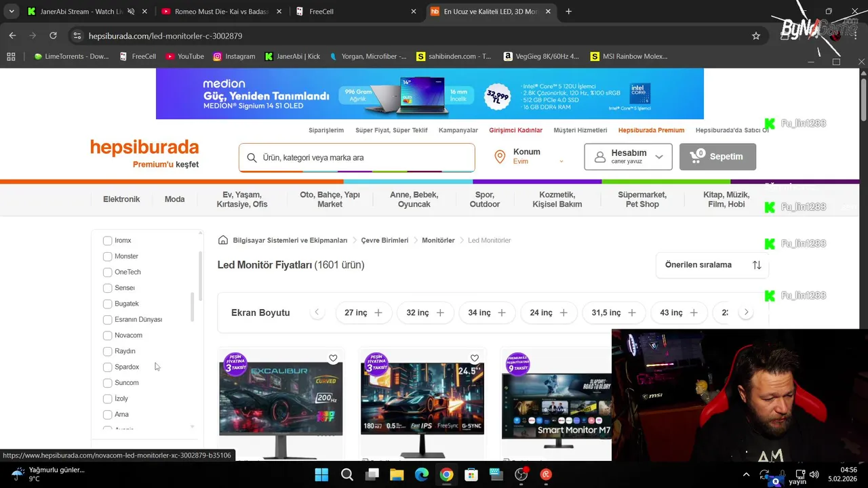Image resolution: width=868 pixels, height=488 pixels.
Task: Check the Esranın Dünyası brand filter
Action: (x=107, y=319)
